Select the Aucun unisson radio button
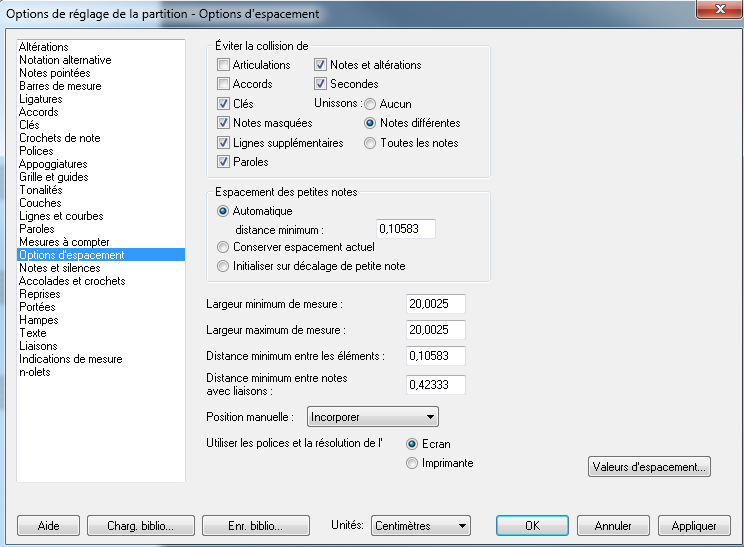 [x=370, y=104]
